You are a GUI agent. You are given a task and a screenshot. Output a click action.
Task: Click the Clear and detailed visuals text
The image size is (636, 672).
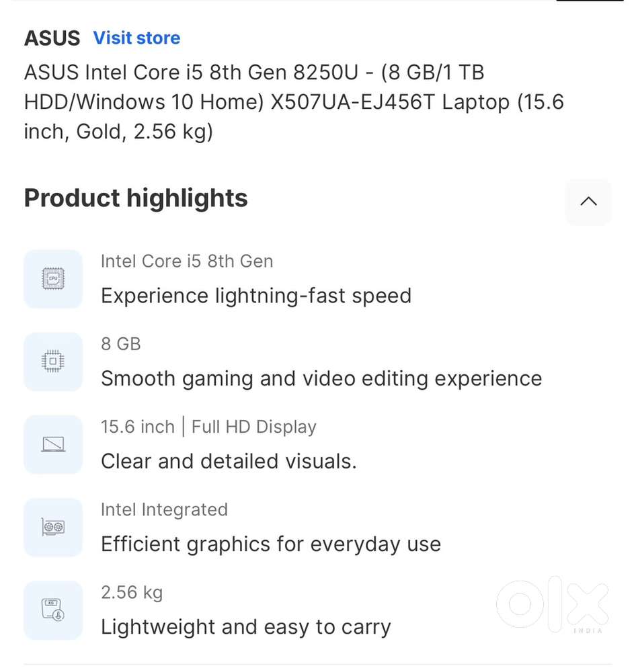click(x=229, y=462)
